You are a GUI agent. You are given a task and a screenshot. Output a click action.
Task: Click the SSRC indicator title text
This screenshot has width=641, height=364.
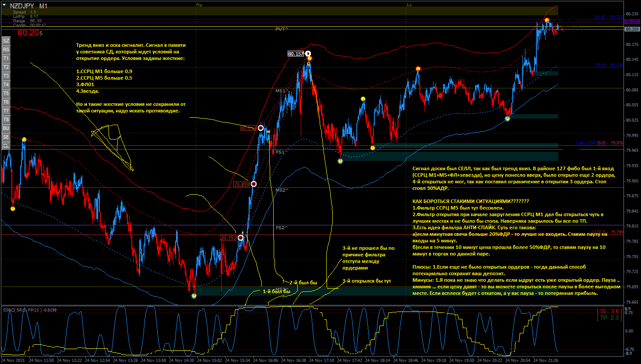click(30, 310)
